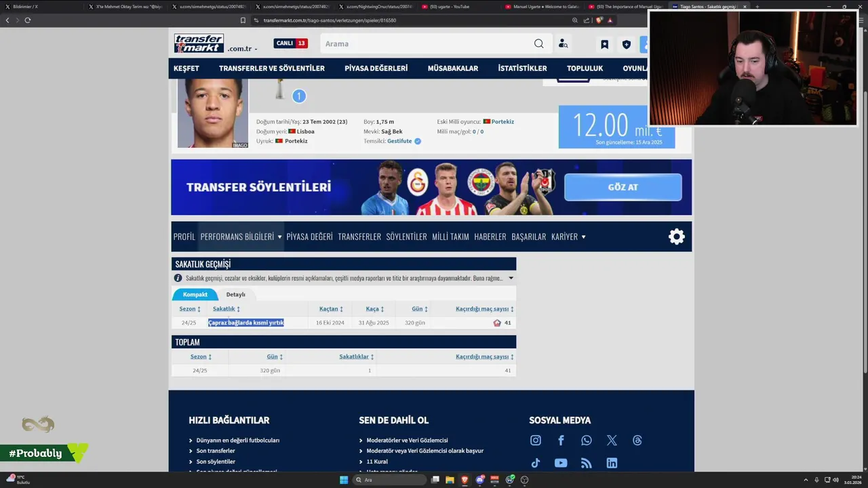
Task: Open '11 Kural' link
Action: (x=377, y=462)
